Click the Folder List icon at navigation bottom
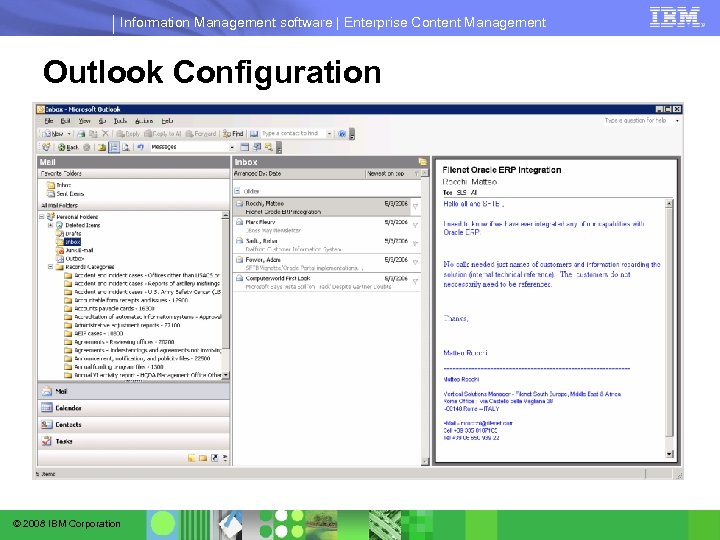Image resolution: width=720 pixels, height=540 pixels. [x=203, y=458]
